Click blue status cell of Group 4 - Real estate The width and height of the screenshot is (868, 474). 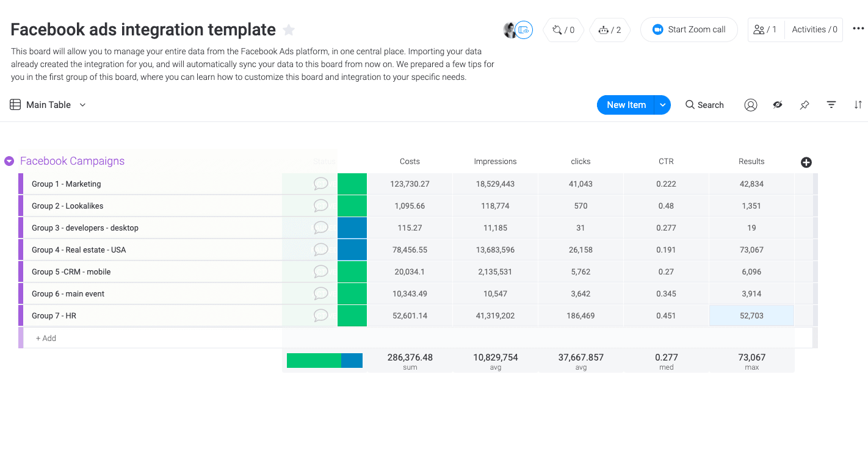(x=352, y=250)
